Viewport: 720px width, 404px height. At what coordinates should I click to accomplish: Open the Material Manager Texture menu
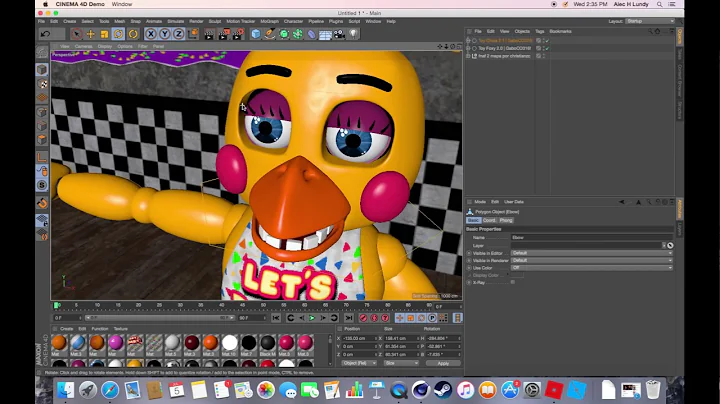(121, 329)
